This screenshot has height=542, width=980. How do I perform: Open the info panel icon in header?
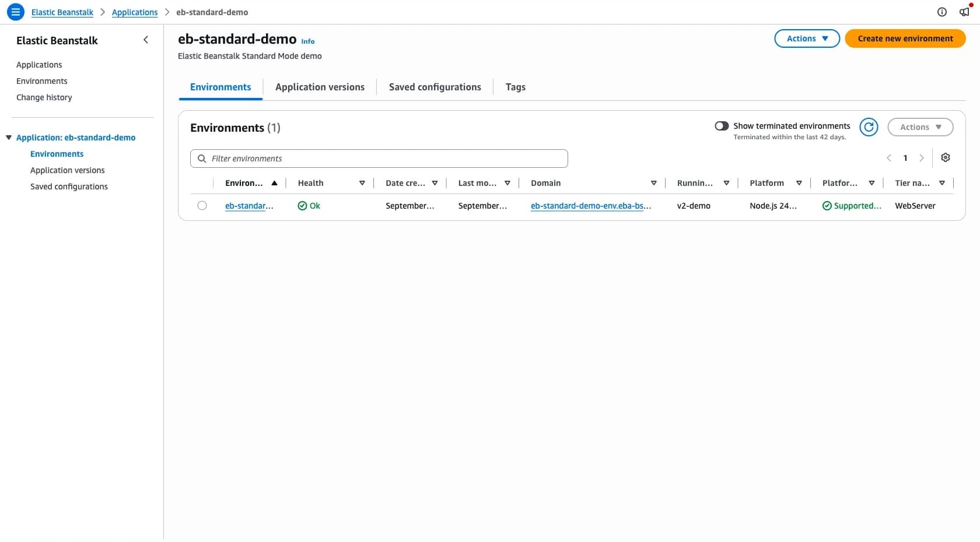[x=942, y=12]
